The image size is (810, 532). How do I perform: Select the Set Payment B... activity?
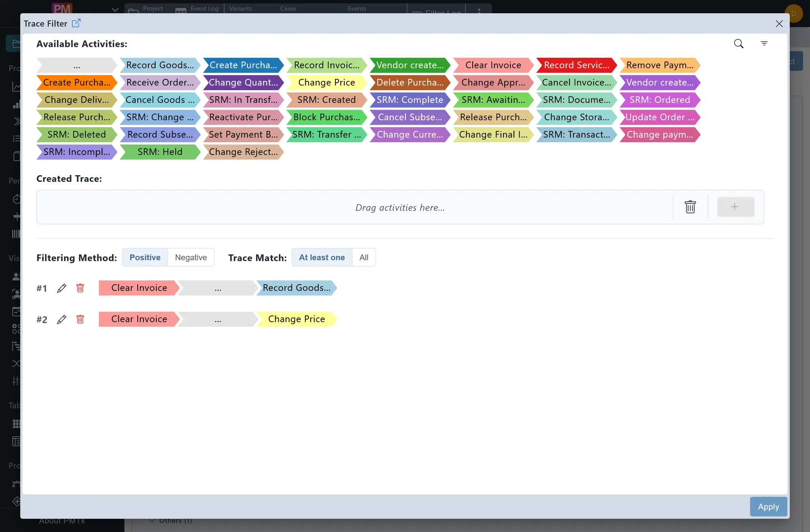click(x=243, y=135)
